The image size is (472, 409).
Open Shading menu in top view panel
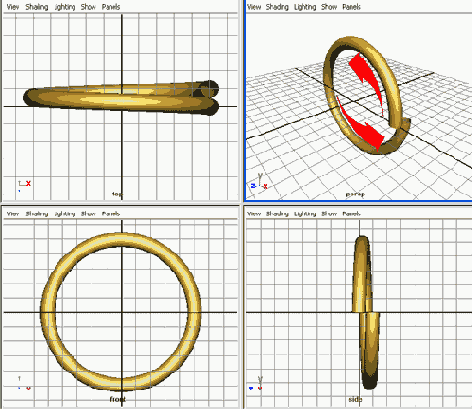(37, 7)
